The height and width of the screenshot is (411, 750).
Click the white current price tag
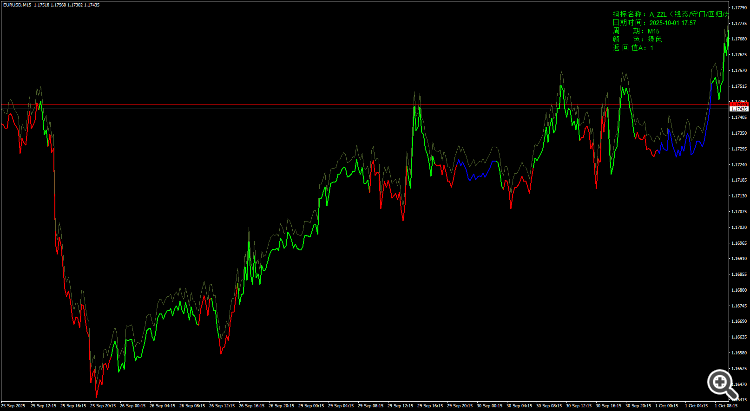tap(739, 109)
